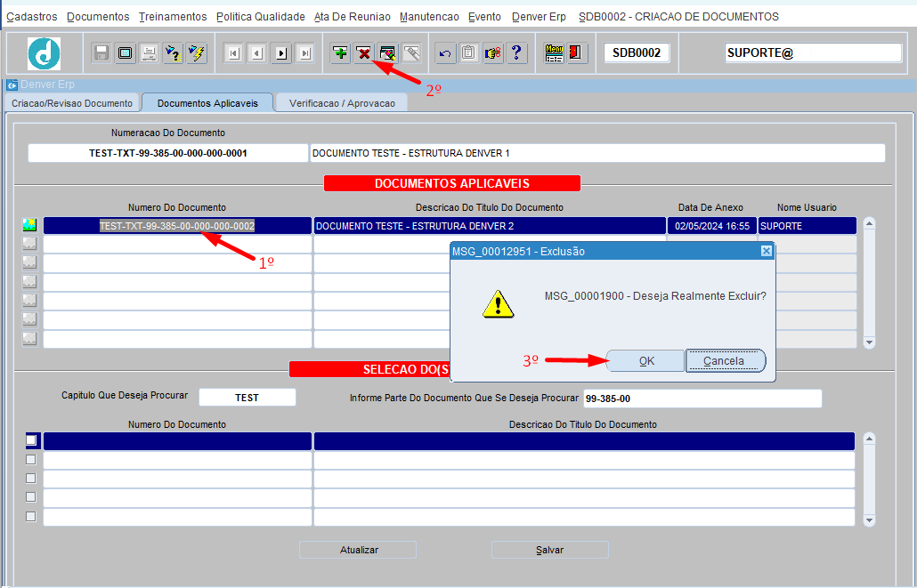Click the image icon beside TEST-TXT-99-385-00-000-000-0002 row
917x588 pixels.
tap(29, 225)
